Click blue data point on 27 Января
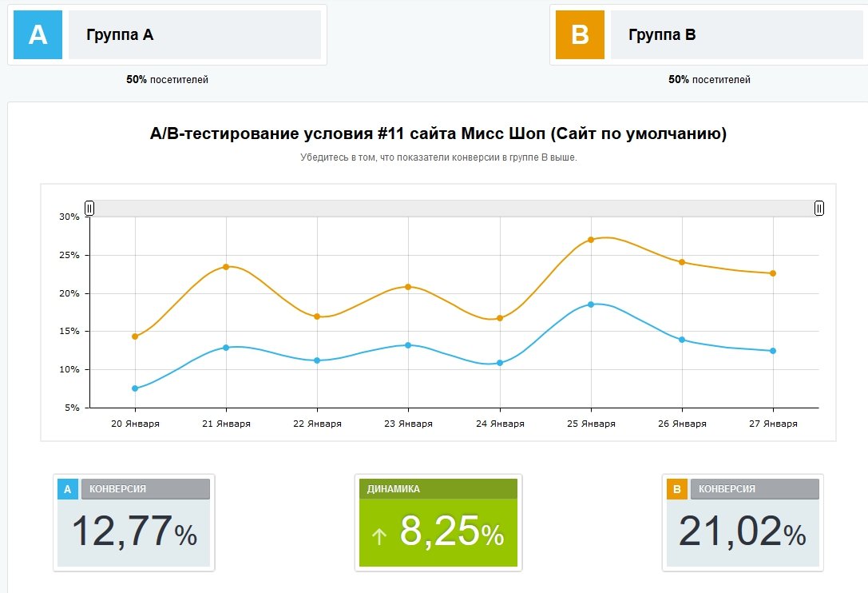Image resolution: width=868 pixels, height=593 pixels. pos(773,351)
